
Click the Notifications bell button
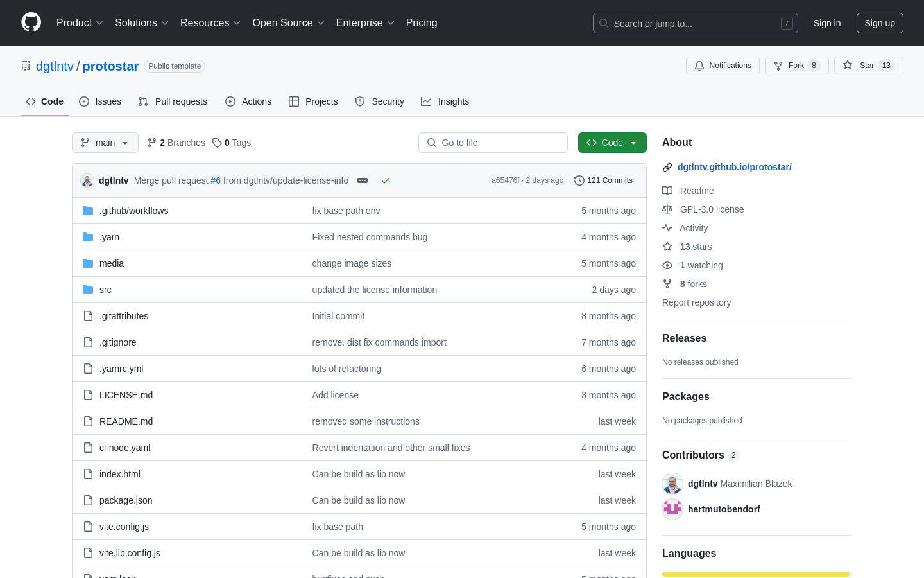723,66
